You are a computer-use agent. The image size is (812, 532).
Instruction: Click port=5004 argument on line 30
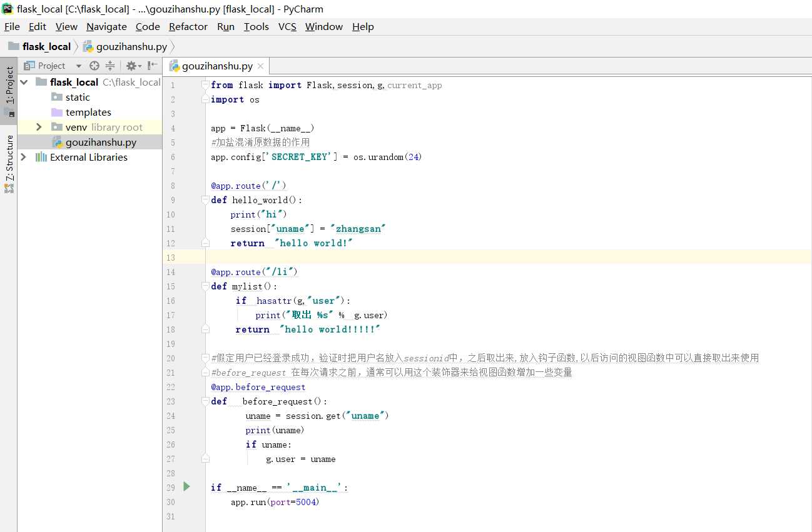coord(293,501)
